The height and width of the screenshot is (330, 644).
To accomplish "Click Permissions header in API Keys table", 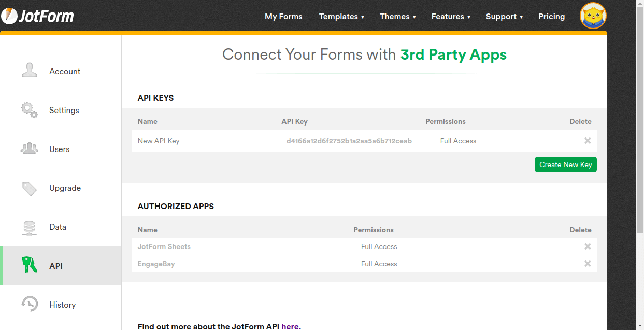I will pyautogui.click(x=446, y=121).
